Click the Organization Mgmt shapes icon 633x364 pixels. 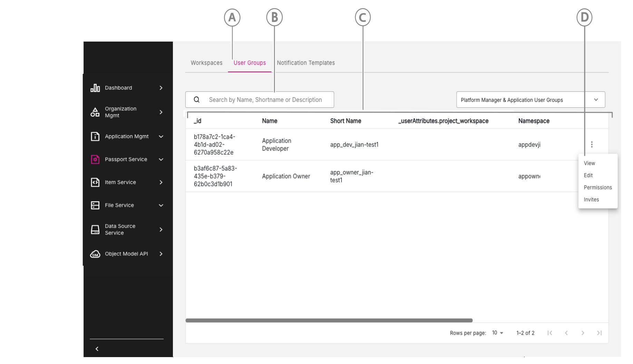coord(95,112)
